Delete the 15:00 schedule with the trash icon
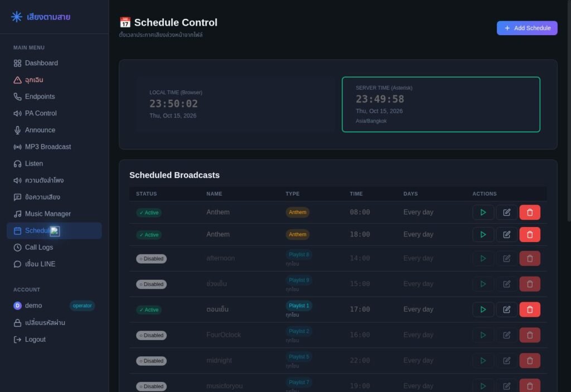571x392 pixels. tap(530, 284)
